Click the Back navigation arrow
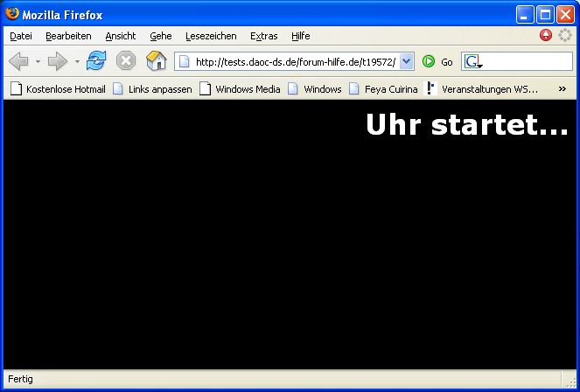This screenshot has width=580, height=392. 18,61
